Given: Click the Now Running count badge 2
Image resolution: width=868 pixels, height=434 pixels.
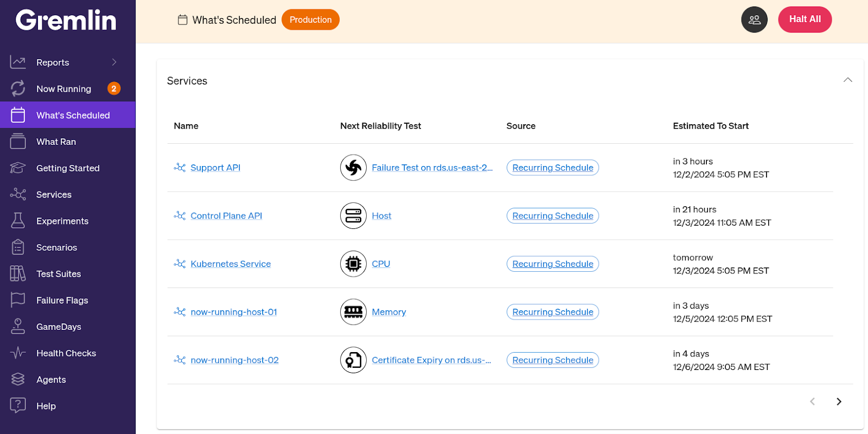Looking at the screenshot, I should coord(114,88).
